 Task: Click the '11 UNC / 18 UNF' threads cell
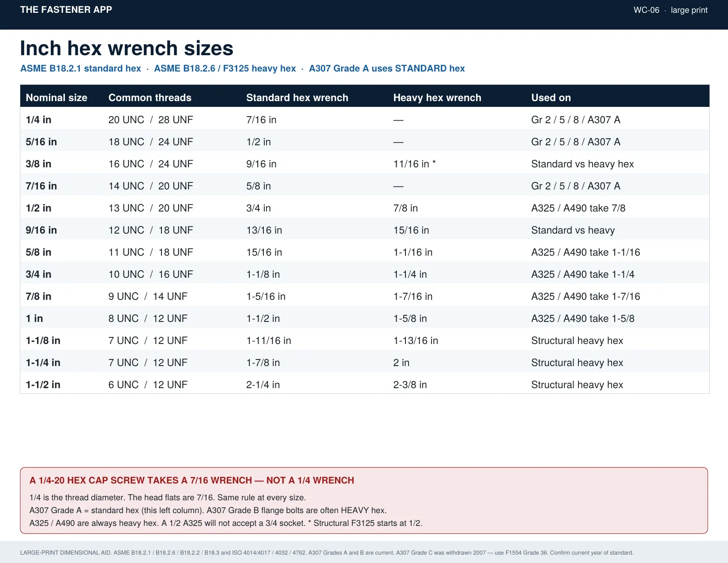[x=151, y=252]
